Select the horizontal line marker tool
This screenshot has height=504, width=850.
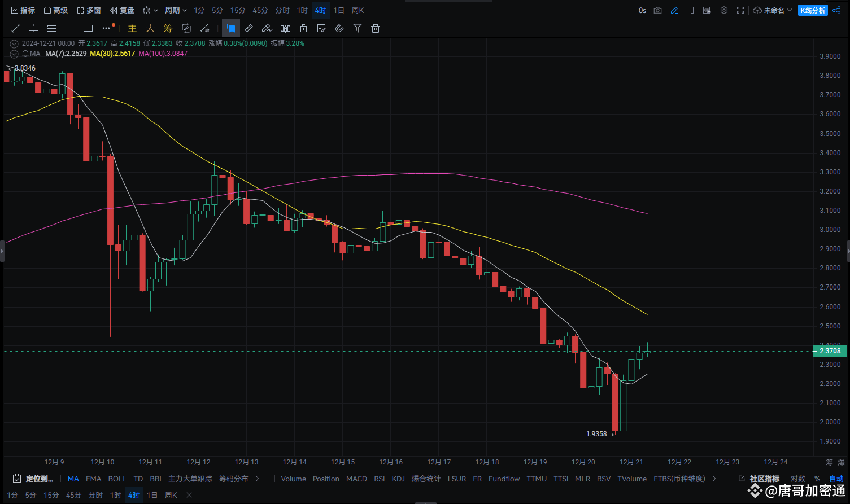tap(70, 28)
